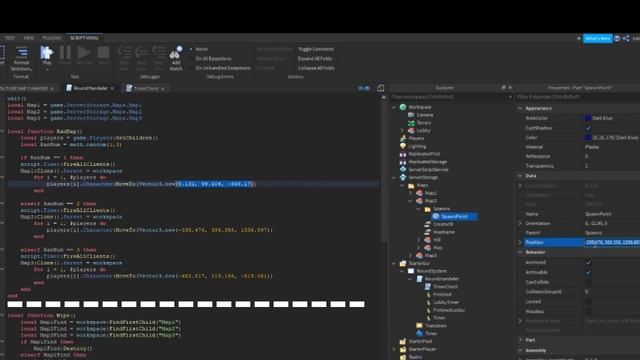Screen dimensions: 640x360
Task: Click the panel layout icon right of script tabs
Action: tap(380, 88)
